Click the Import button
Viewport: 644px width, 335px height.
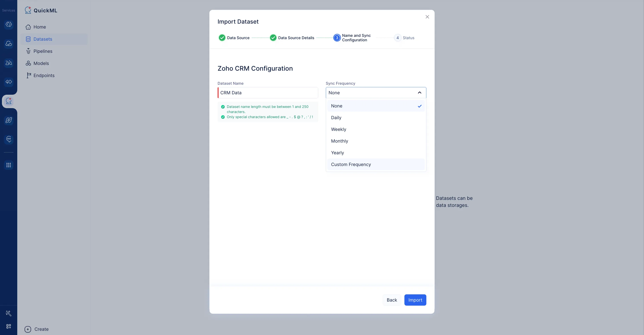pos(415,300)
